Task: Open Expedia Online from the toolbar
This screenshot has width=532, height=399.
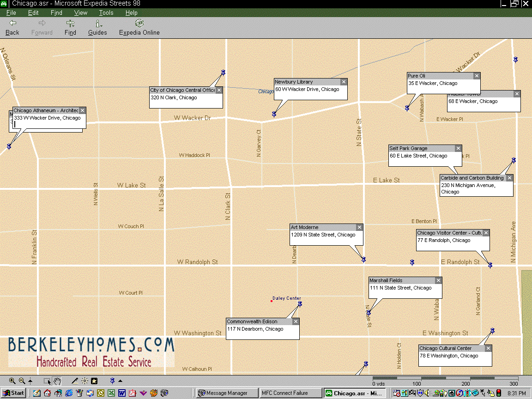Action: tap(139, 28)
